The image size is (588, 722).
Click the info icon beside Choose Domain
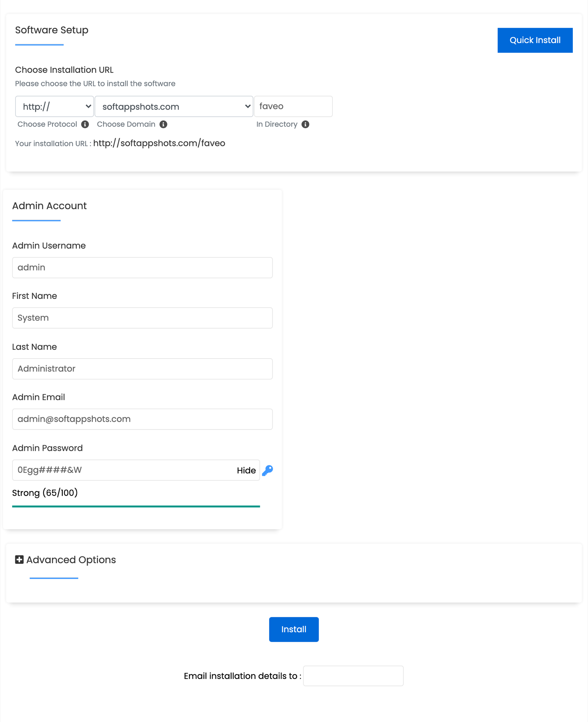coord(164,124)
